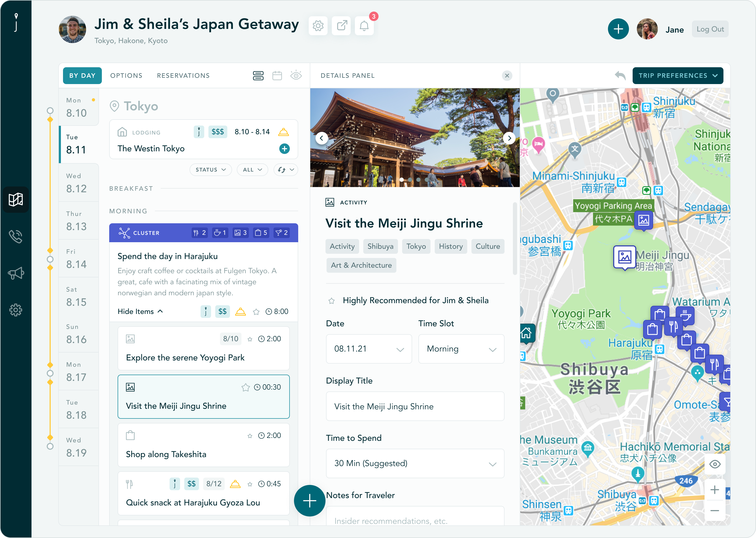
Task: Switch to calendar view icon
Action: 277,76
